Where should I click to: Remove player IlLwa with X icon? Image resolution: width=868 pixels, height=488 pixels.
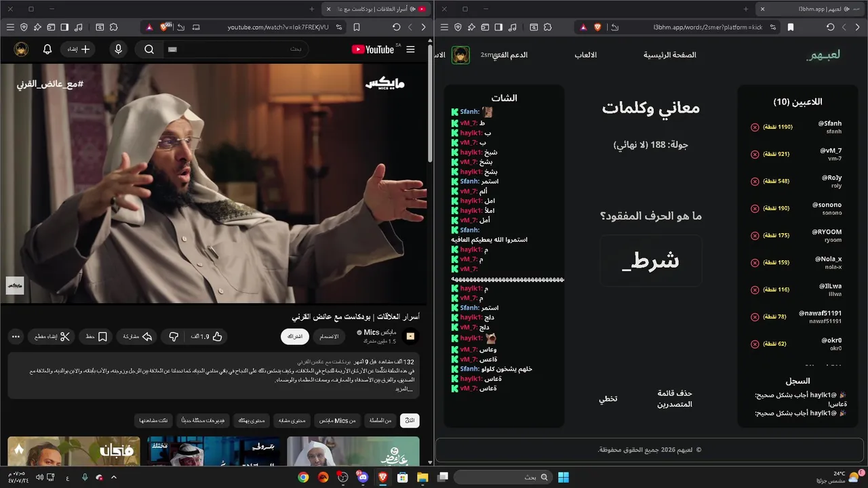point(755,290)
